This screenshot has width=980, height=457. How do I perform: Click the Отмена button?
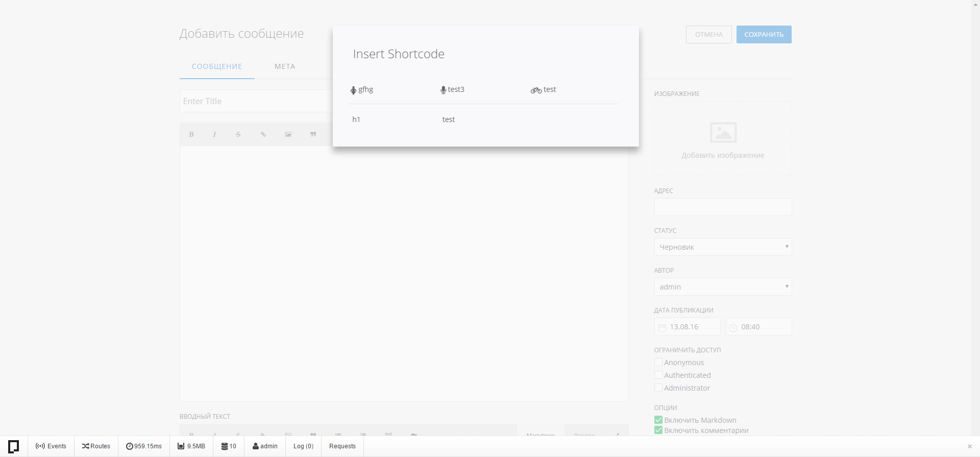coord(708,34)
